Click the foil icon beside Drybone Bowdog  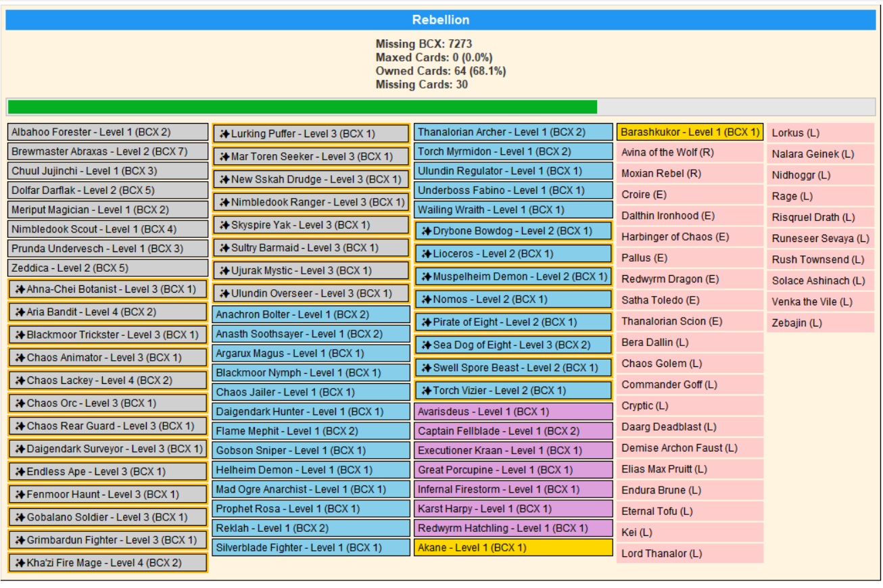[427, 231]
